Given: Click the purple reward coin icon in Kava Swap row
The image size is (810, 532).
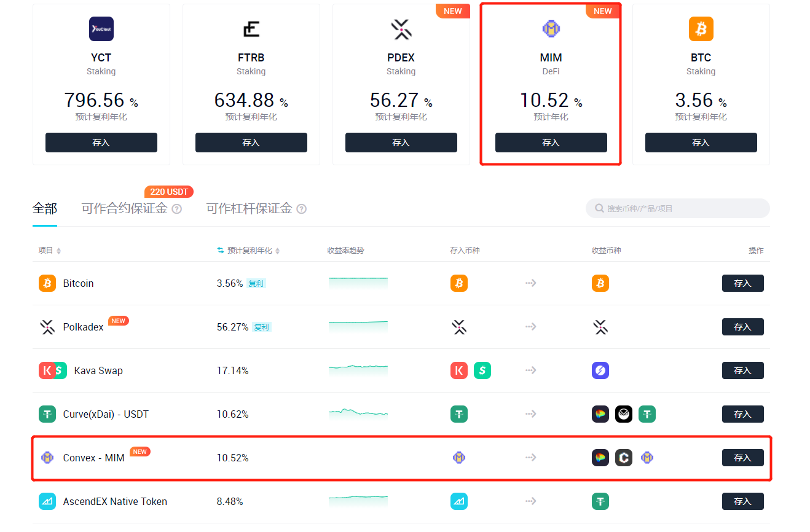Looking at the screenshot, I should click(x=600, y=370).
